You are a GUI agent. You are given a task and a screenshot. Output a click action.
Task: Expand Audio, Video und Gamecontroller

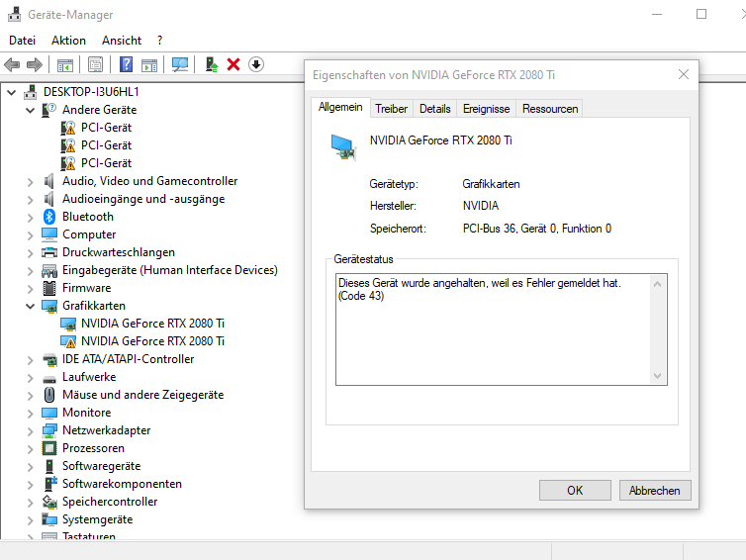pos(31,181)
